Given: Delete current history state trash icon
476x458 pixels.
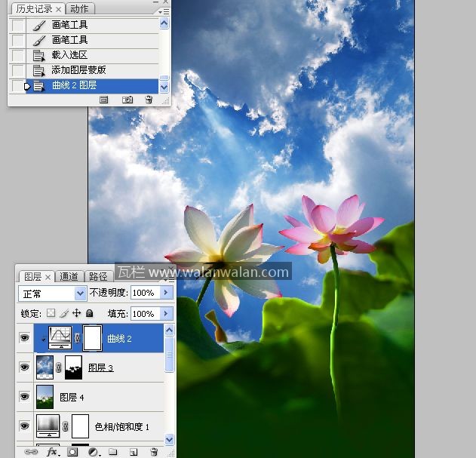Looking at the screenshot, I should tap(149, 100).
